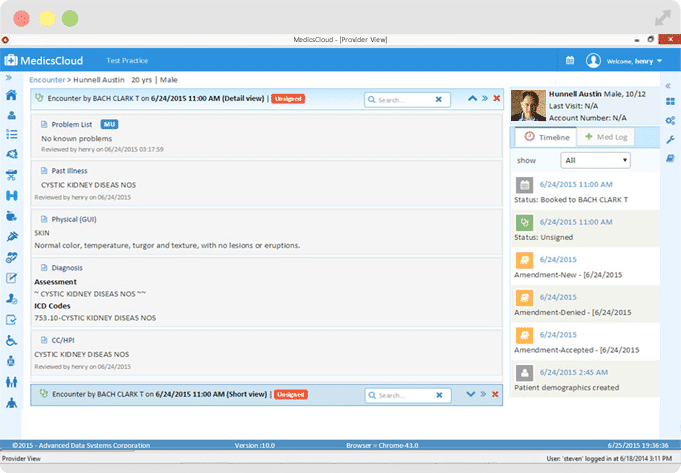Image resolution: width=681 pixels, height=473 pixels.
Task: Expand the left sidebar with double chevron
Action: point(9,78)
